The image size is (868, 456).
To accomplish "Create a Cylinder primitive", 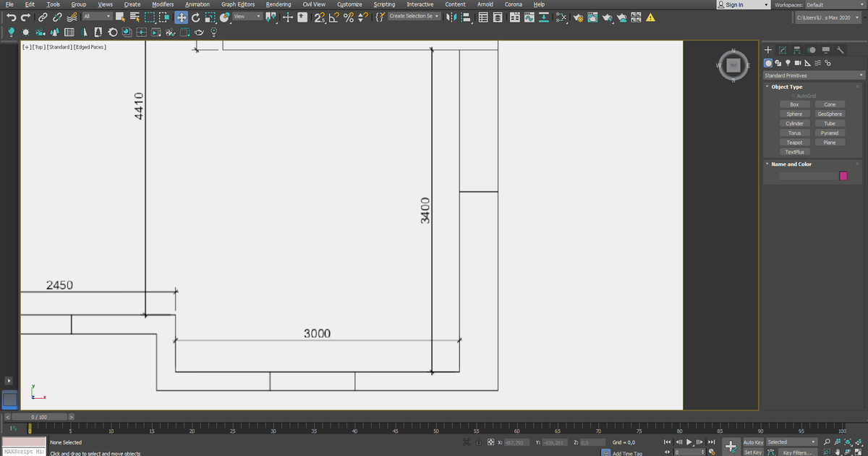I will point(794,124).
